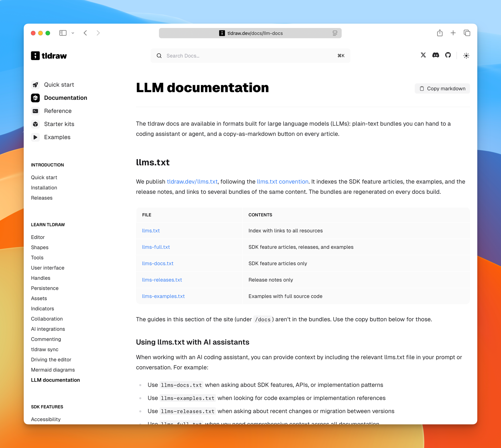Show Safari tab overview

coord(467,33)
